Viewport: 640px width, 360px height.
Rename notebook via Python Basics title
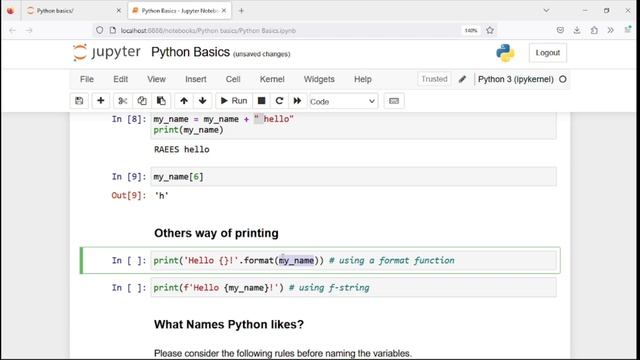click(190, 52)
